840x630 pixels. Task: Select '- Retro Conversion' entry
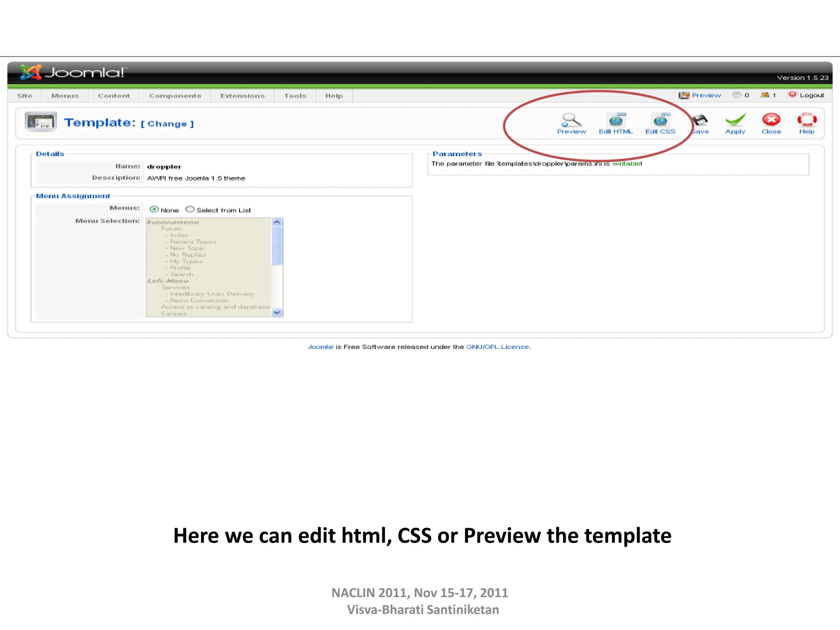coord(197,301)
